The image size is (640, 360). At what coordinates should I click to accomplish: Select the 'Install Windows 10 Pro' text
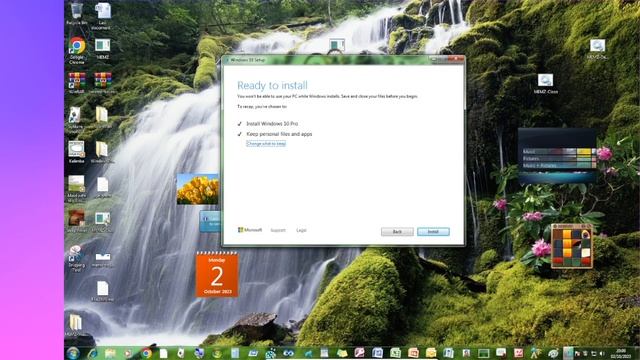tap(272, 123)
